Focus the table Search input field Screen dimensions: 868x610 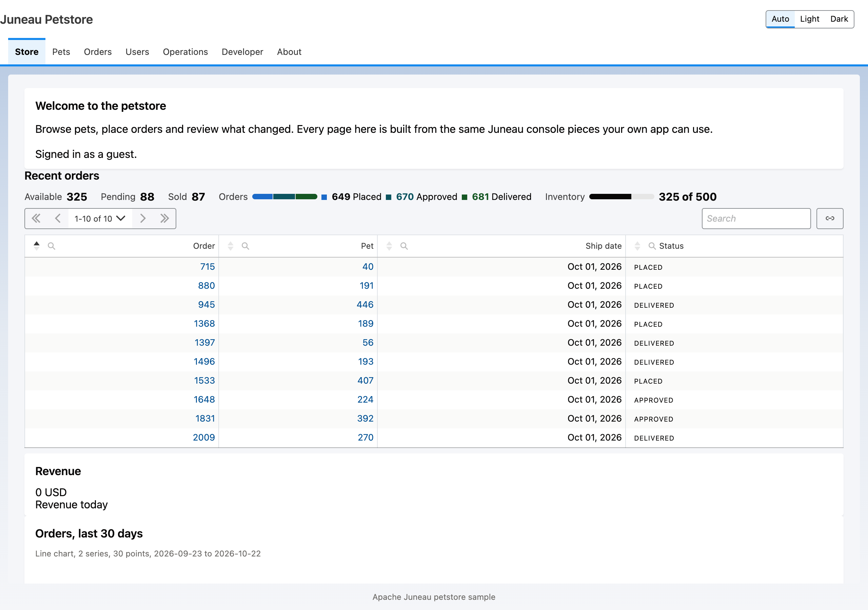(x=756, y=219)
